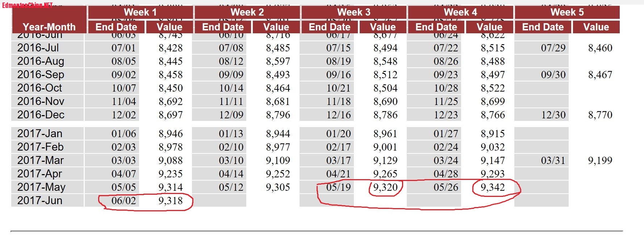644x236 pixels.
Task: Select the circled 9,342 value
Action: (493, 187)
